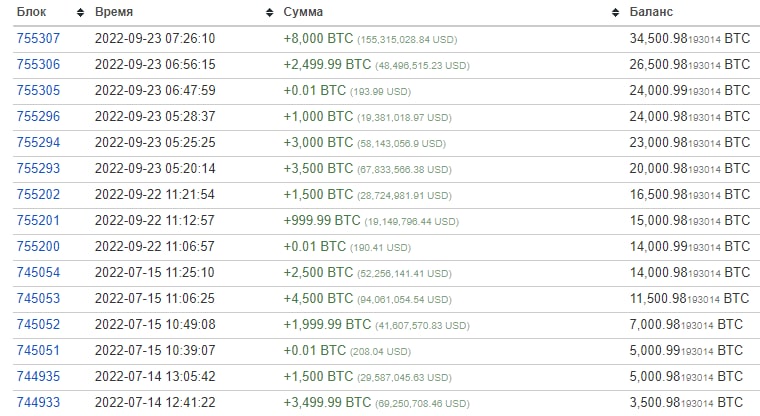Open block 745052 link
The height and width of the screenshot is (416, 760).
(x=38, y=324)
